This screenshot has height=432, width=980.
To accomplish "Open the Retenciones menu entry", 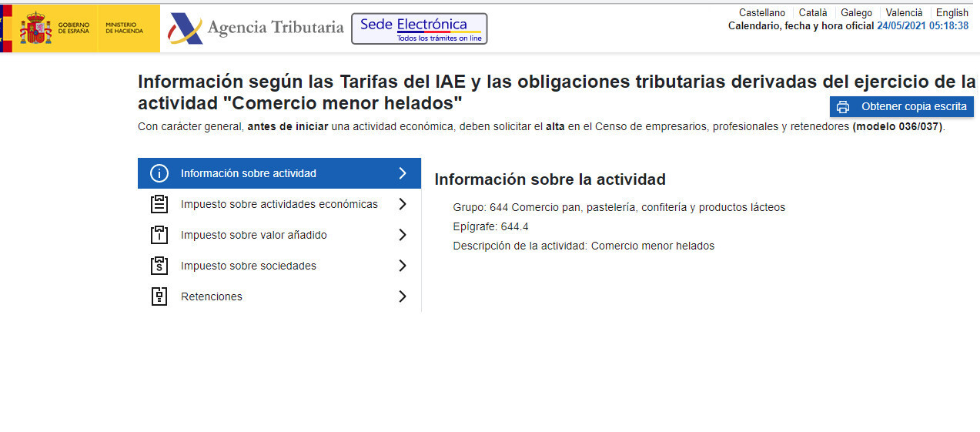I will coord(211,296).
